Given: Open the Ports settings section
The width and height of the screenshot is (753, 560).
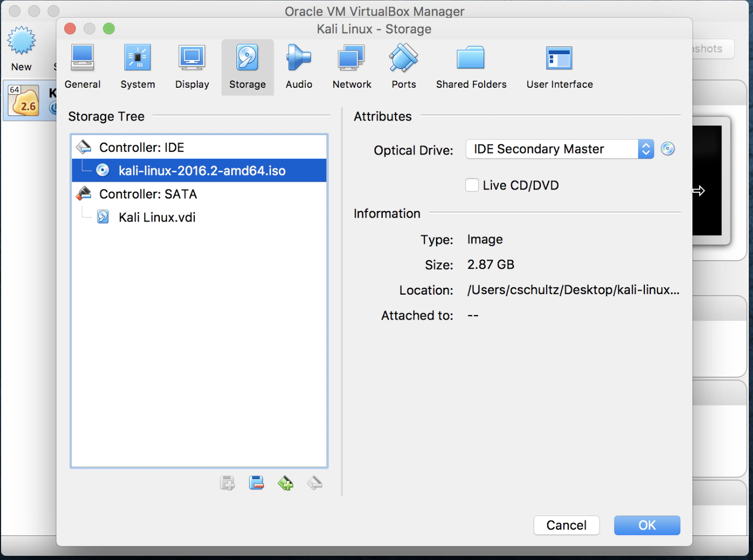Looking at the screenshot, I should [404, 67].
